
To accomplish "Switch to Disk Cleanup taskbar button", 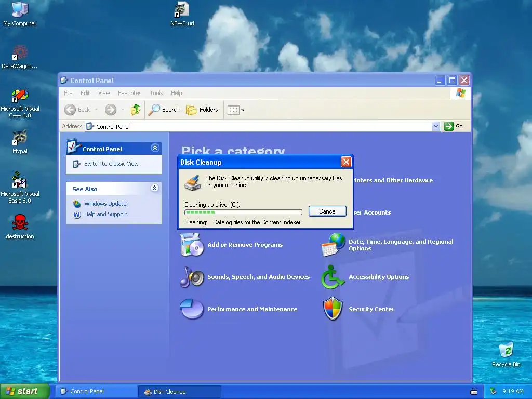I will (180, 392).
